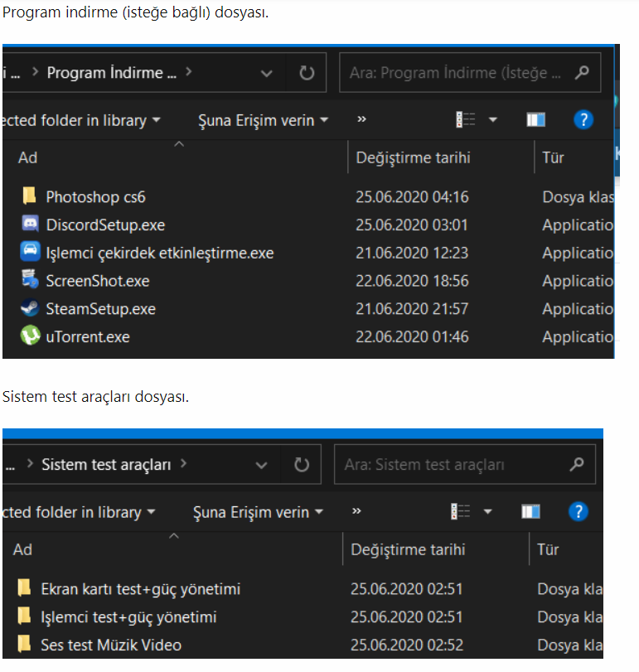Click the Işlemci çekirdek etkinleştirme.exe icon
The image size is (639, 672).
coord(30,253)
